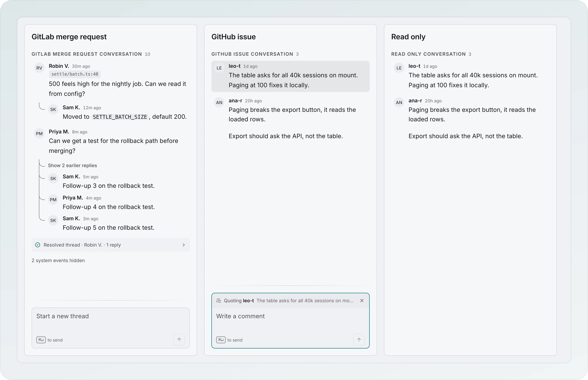Click the READ ONLY CONVERSATION label
588x380 pixels.
point(428,54)
